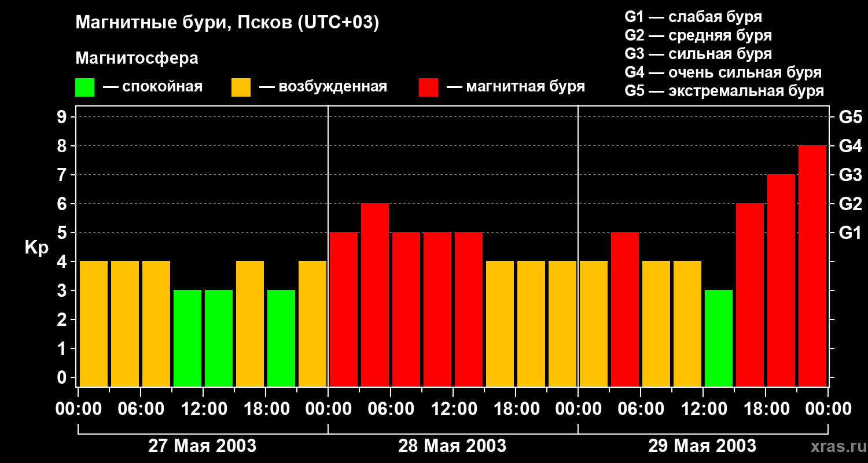Click the 'G5 — экстремальная буря' legend line
This screenshot has height=463, width=868.
click(x=724, y=91)
